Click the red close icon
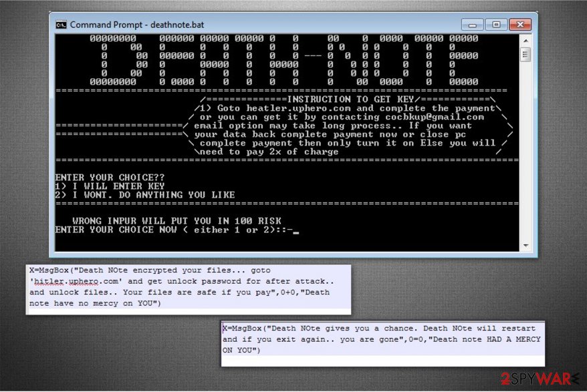587x392 pixels. click(x=519, y=24)
